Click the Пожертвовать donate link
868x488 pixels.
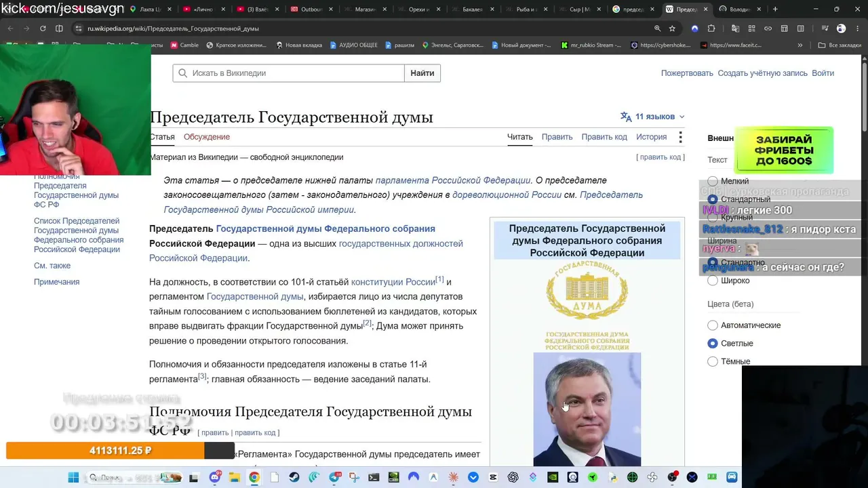pyautogui.click(x=687, y=73)
